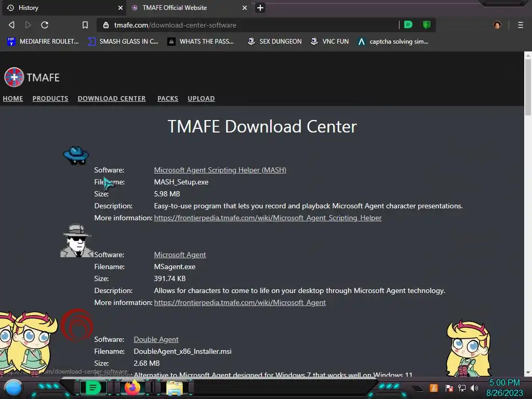Launch Firefox from the taskbar
Viewport: 532px width, 399px height.
point(132,387)
